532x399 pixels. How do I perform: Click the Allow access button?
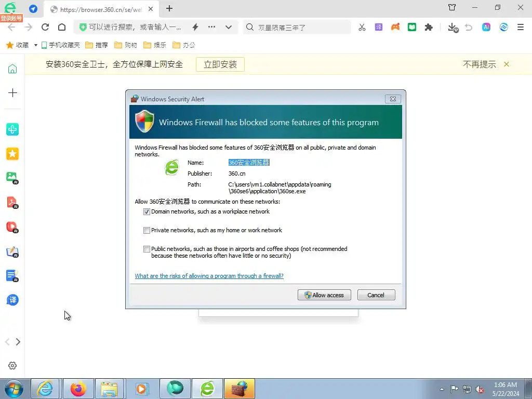pyautogui.click(x=324, y=295)
